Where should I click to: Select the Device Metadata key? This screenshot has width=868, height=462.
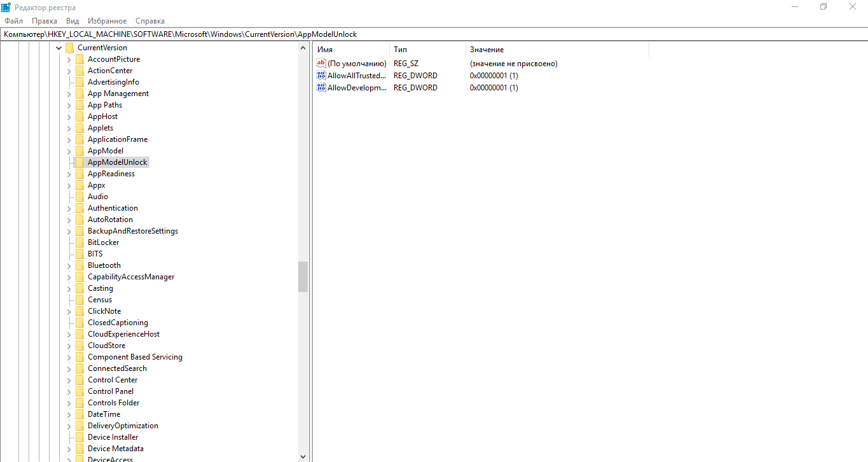pos(116,449)
